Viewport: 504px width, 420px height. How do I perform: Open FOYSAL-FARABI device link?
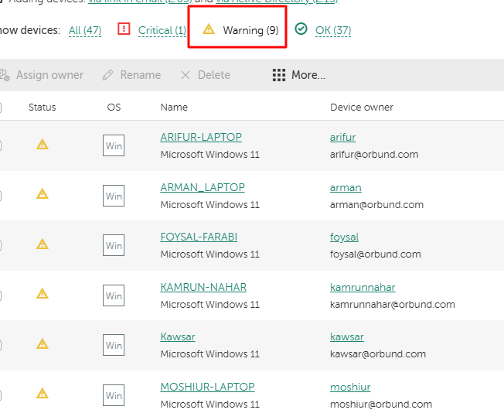click(199, 237)
